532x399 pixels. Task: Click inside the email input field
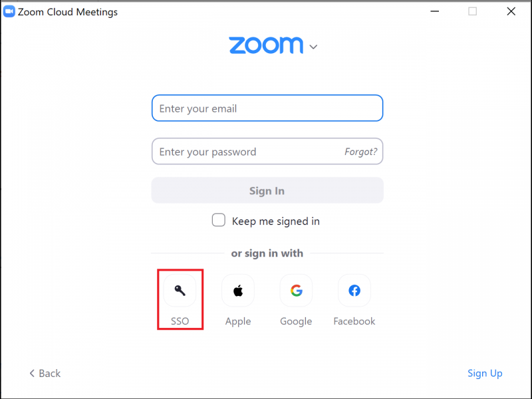tap(267, 108)
